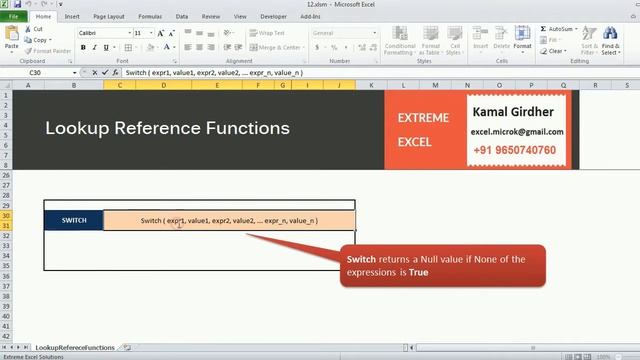Align text left

[188, 47]
